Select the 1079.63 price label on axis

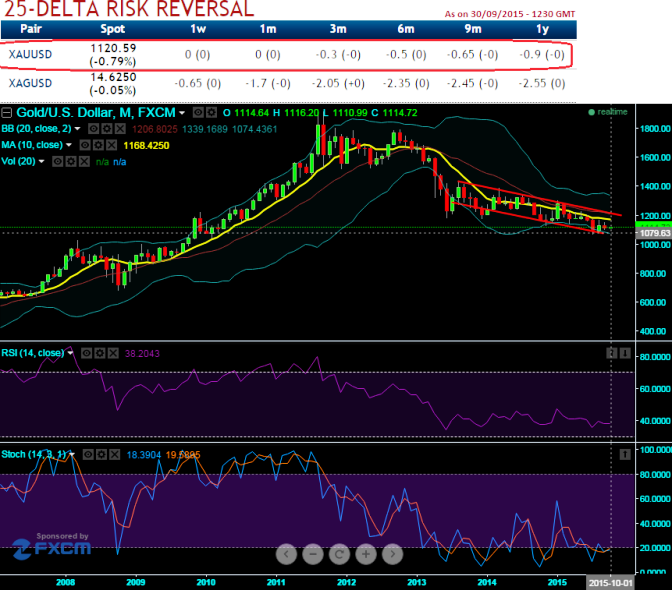(x=655, y=233)
